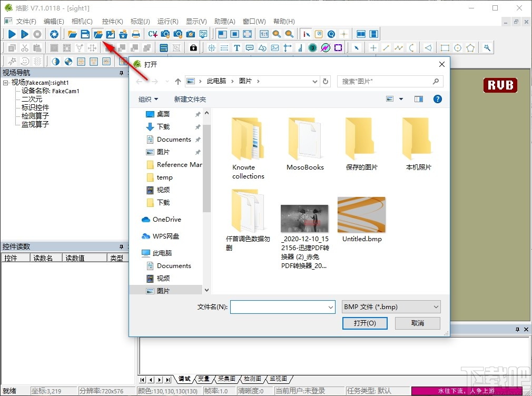Select the text T control tool

click(x=237, y=48)
